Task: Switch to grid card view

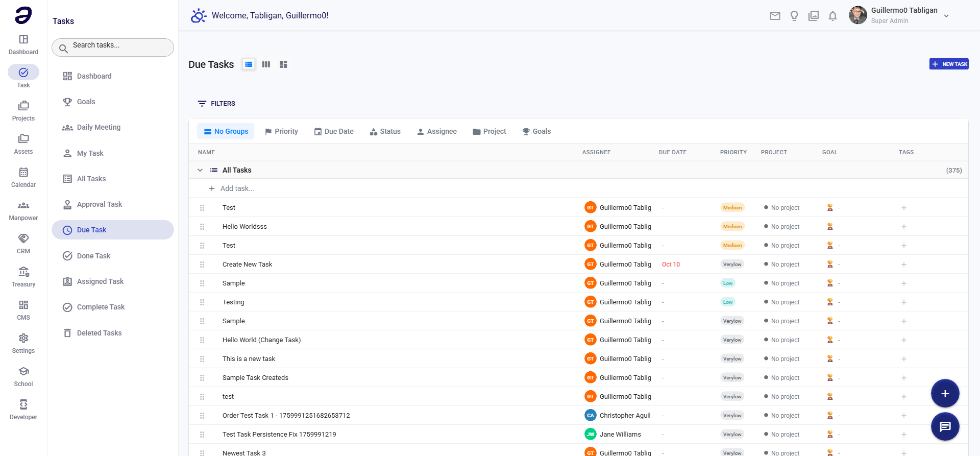Action: [283, 64]
